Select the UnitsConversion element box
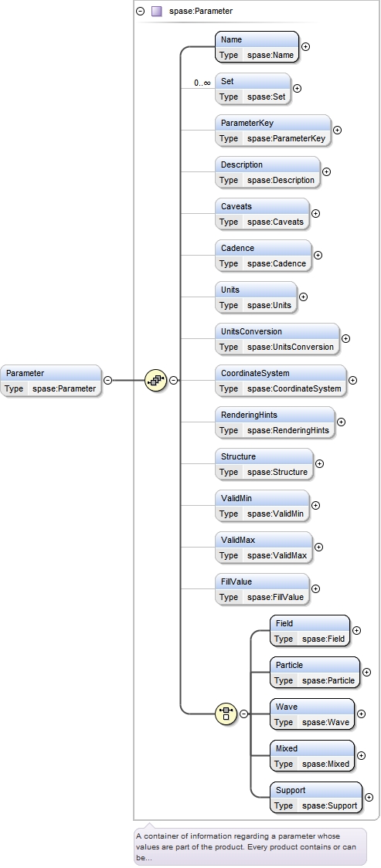Viewport: 381px width, 868px height. coord(277,339)
